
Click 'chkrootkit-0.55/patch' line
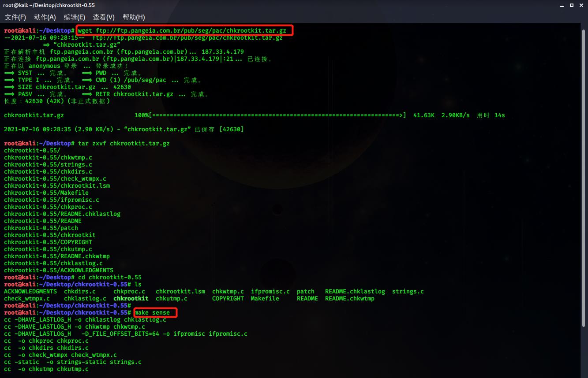(x=41, y=228)
